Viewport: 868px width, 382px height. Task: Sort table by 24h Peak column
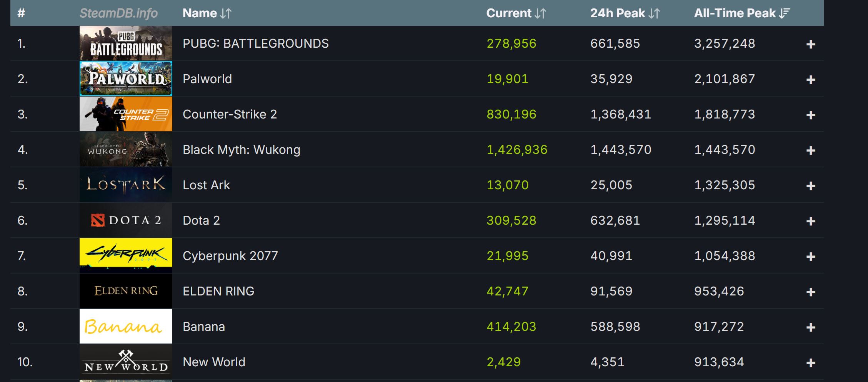point(625,13)
